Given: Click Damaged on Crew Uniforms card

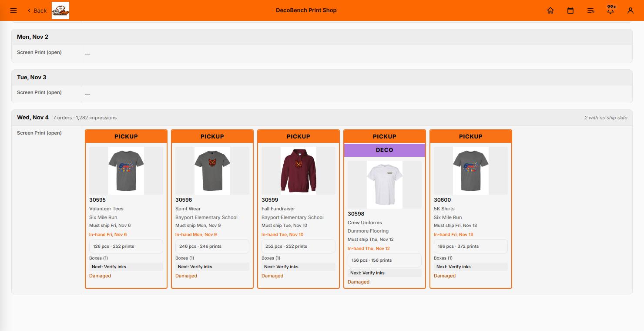Looking at the screenshot, I should tap(359, 282).
